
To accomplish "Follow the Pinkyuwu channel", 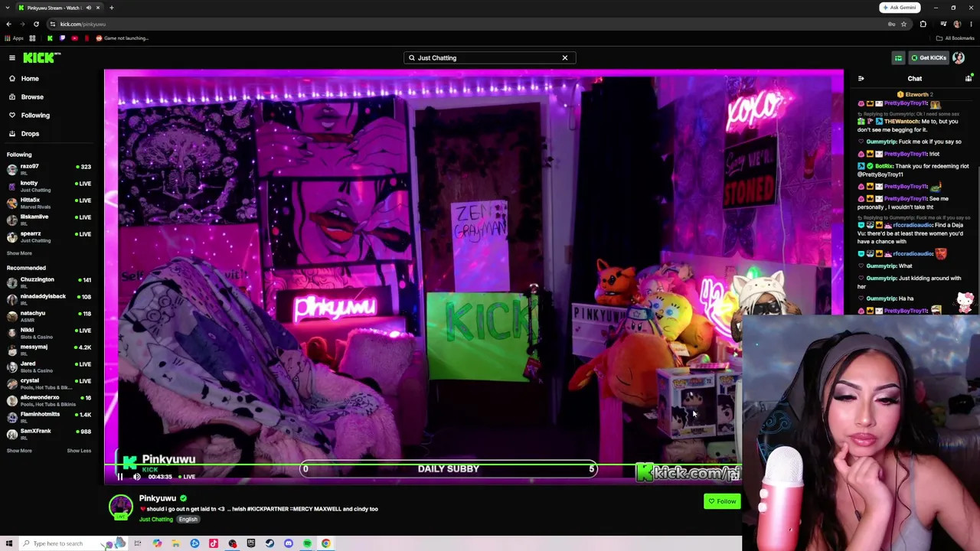I will pyautogui.click(x=722, y=501).
